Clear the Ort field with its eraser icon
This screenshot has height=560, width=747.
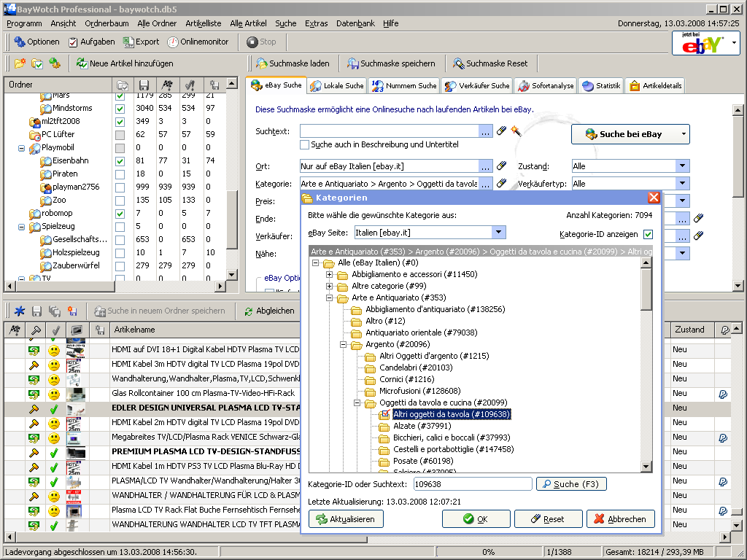pyautogui.click(x=501, y=166)
